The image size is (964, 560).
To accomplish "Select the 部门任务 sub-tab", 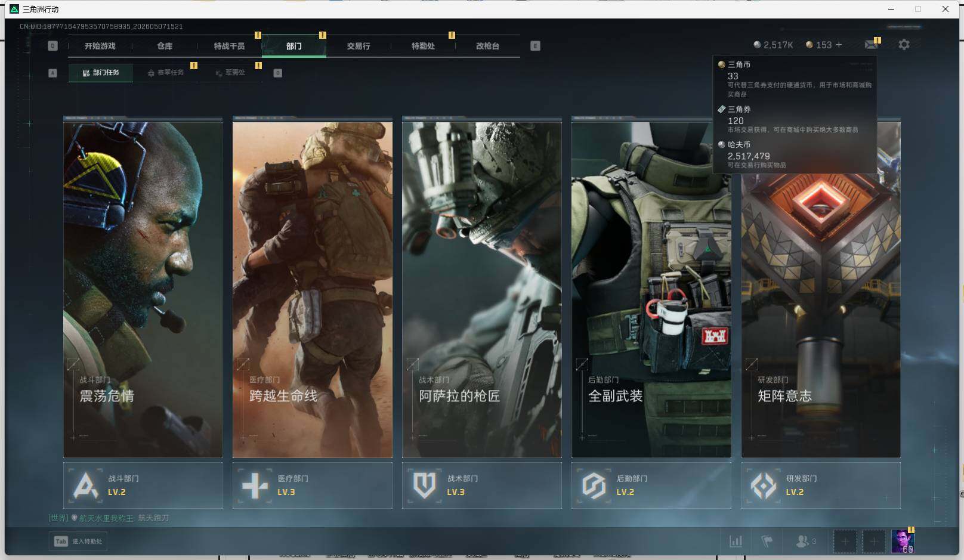I will coord(101,73).
